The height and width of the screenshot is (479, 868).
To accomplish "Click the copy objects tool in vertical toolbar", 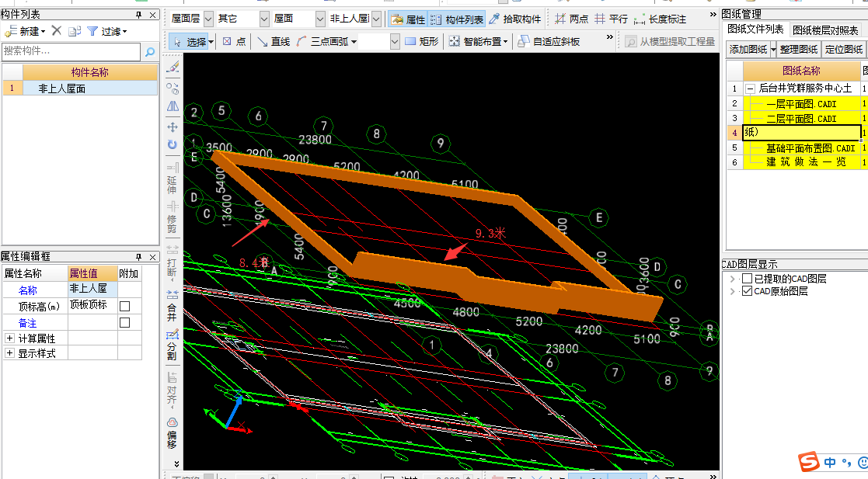I will tap(173, 88).
